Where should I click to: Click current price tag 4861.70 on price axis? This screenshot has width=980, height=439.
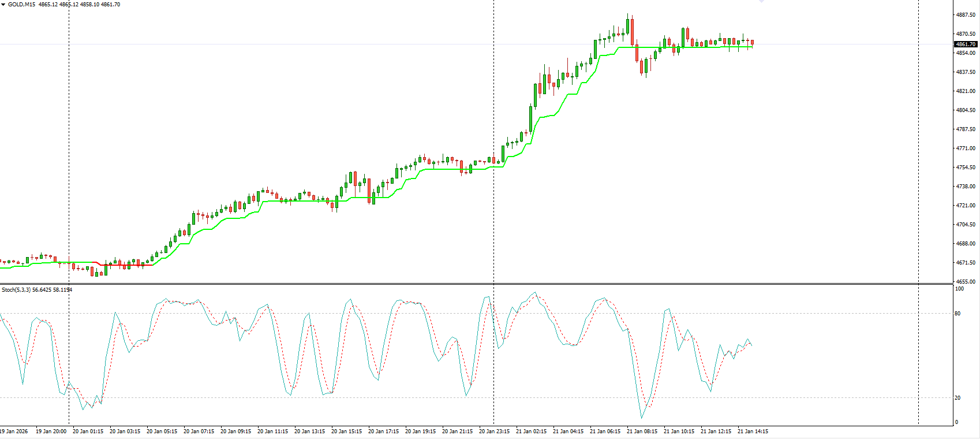[x=966, y=44]
